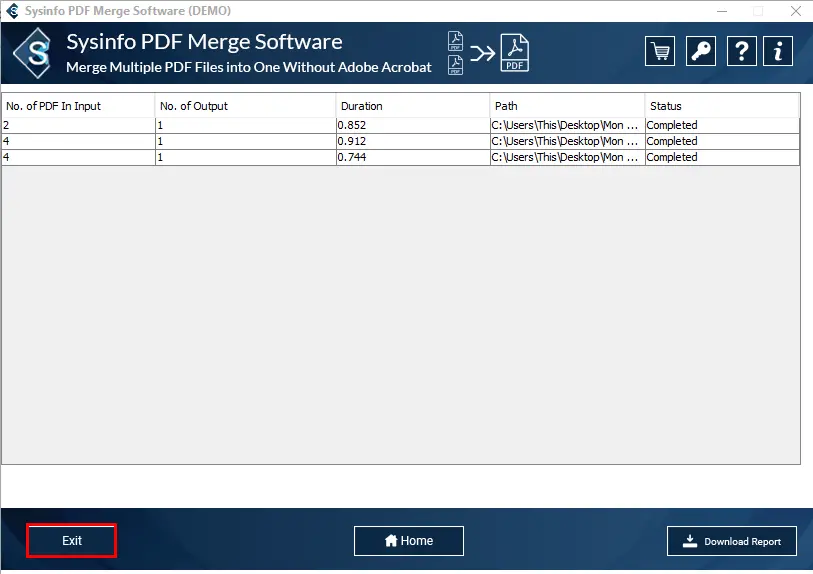Click the path cell in first row

tap(565, 125)
